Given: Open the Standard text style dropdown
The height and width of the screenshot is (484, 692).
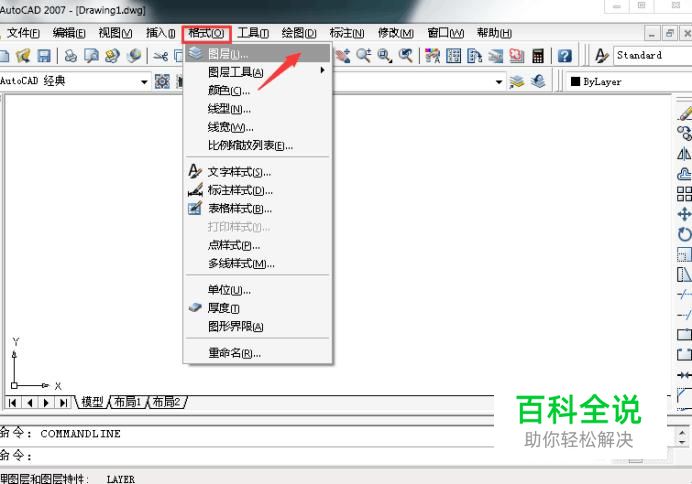Looking at the screenshot, I should (x=653, y=56).
